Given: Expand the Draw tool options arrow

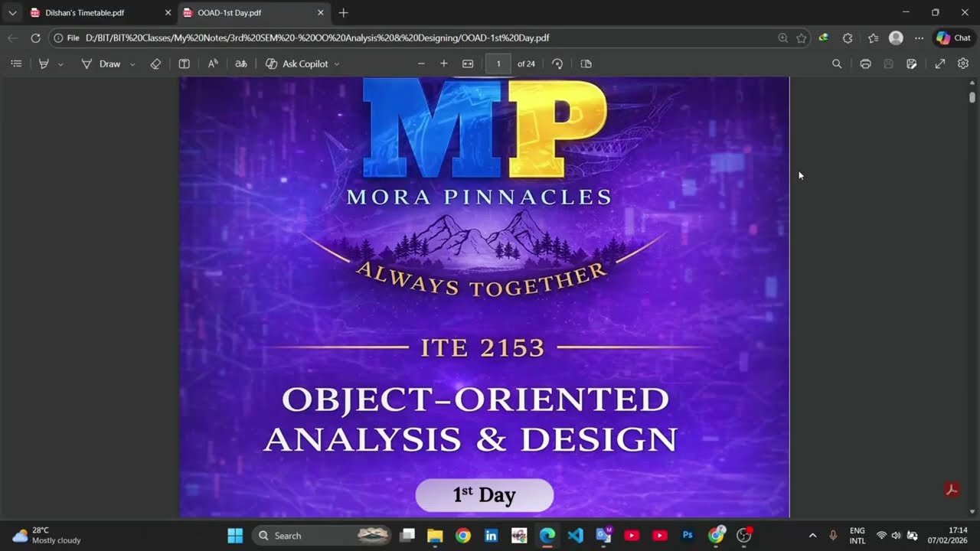Looking at the screenshot, I should coord(132,64).
